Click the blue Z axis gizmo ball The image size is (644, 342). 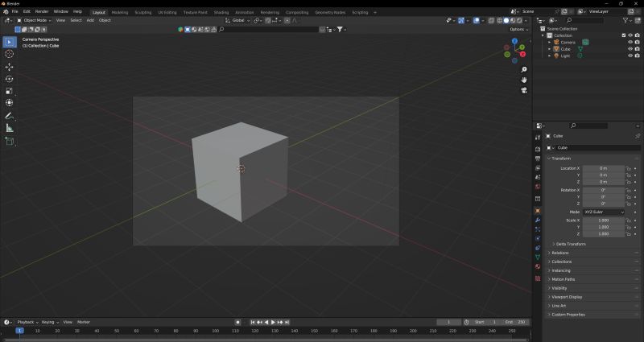coord(514,41)
